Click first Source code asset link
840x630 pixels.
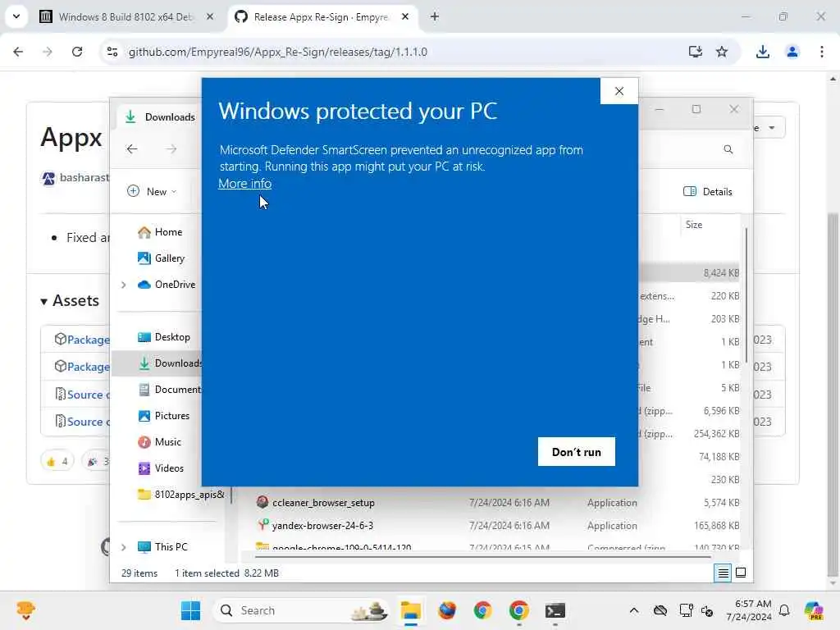point(88,395)
